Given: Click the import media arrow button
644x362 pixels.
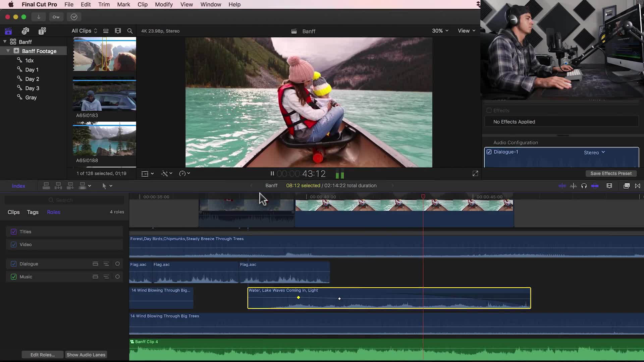Looking at the screenshot, I should [39, 17].
